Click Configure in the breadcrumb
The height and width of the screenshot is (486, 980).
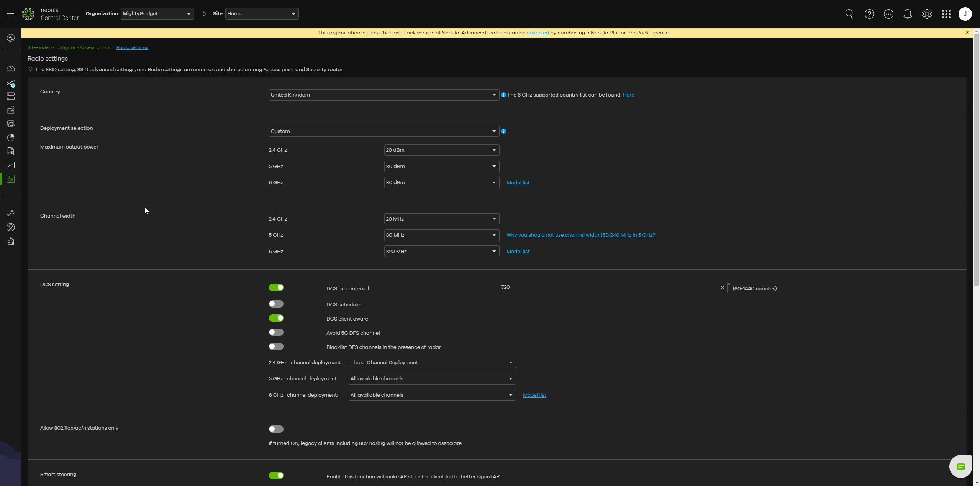click(64, 47)
